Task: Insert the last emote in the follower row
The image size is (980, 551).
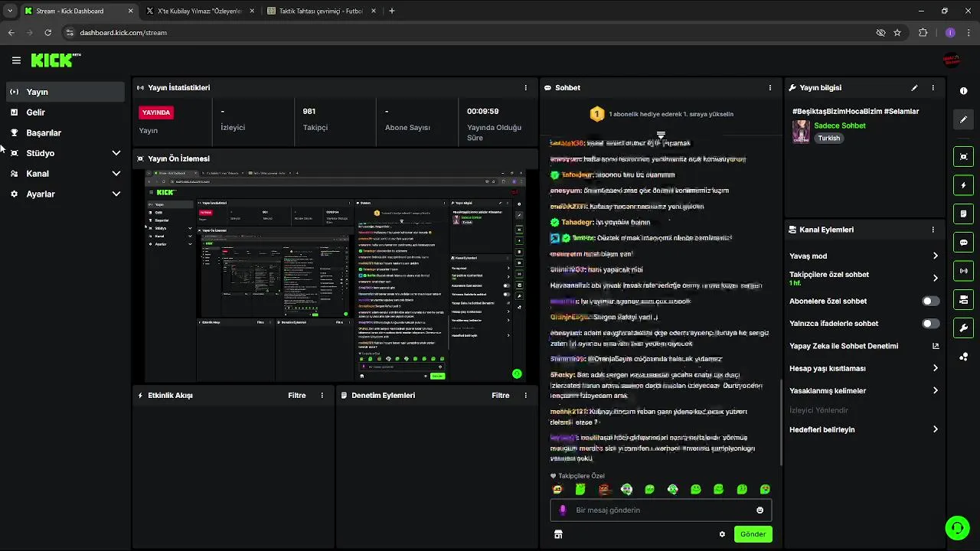Action: coord(765,490)
